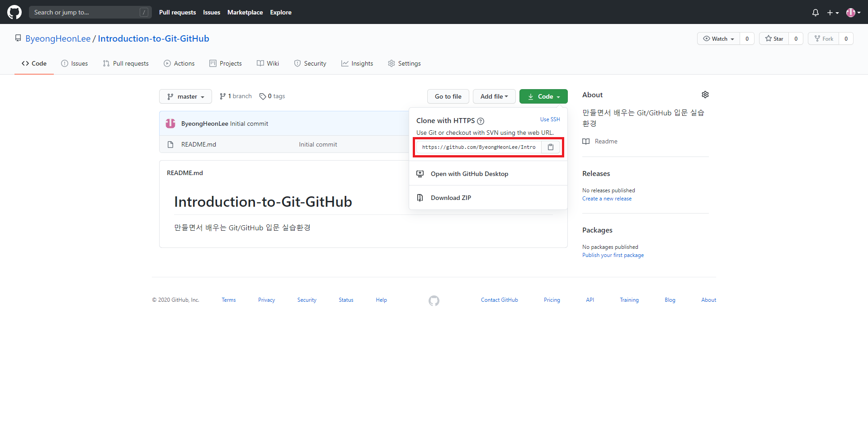This screenshot has width=868, height=423.
Task: Switch to the Code tab
Action: pyautogui.click(x=34, y=63)
